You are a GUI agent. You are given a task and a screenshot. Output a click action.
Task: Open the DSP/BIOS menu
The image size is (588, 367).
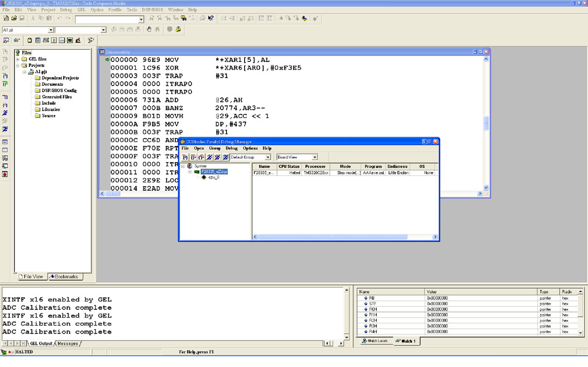[153, 10]
